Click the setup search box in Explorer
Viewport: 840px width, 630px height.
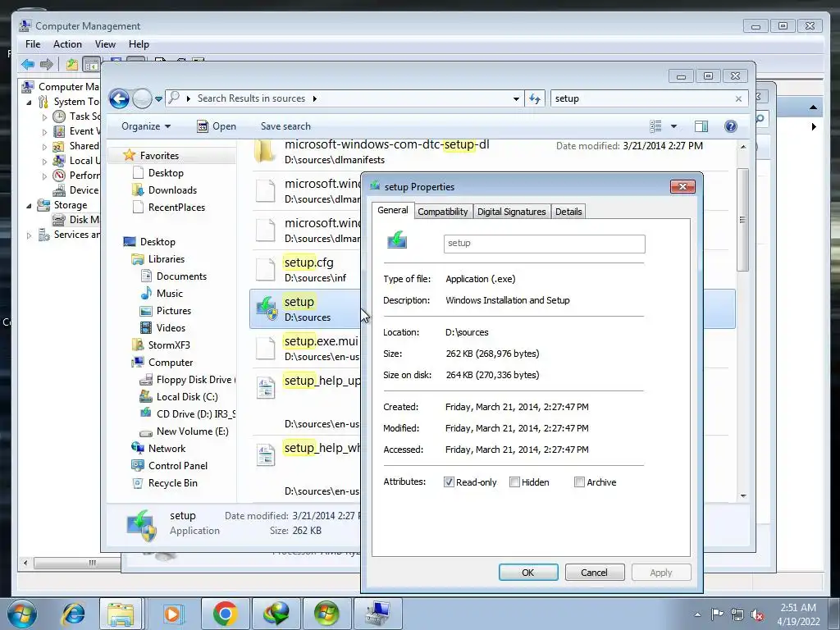coord(642,98)
